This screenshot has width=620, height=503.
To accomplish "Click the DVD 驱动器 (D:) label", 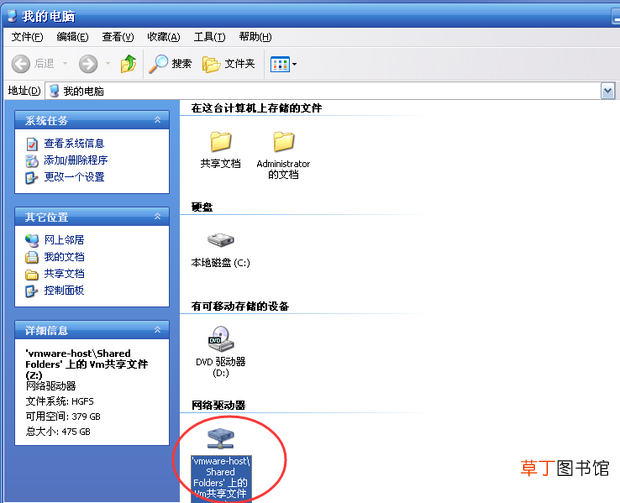I will 221,367.
